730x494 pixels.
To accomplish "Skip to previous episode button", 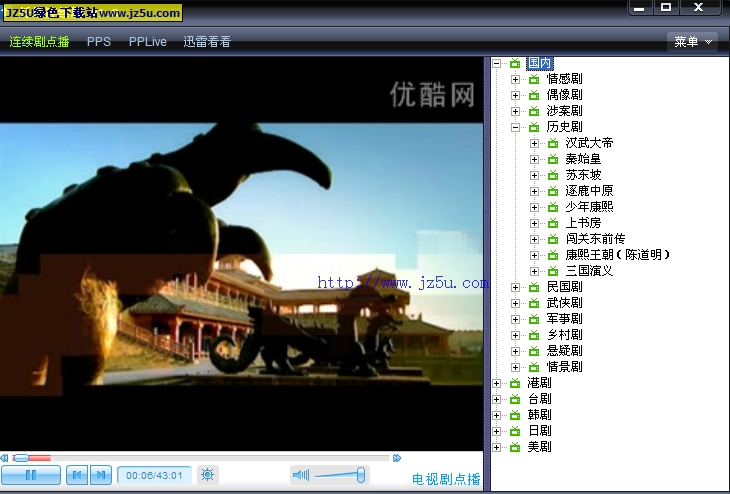I will pos(77,475).
